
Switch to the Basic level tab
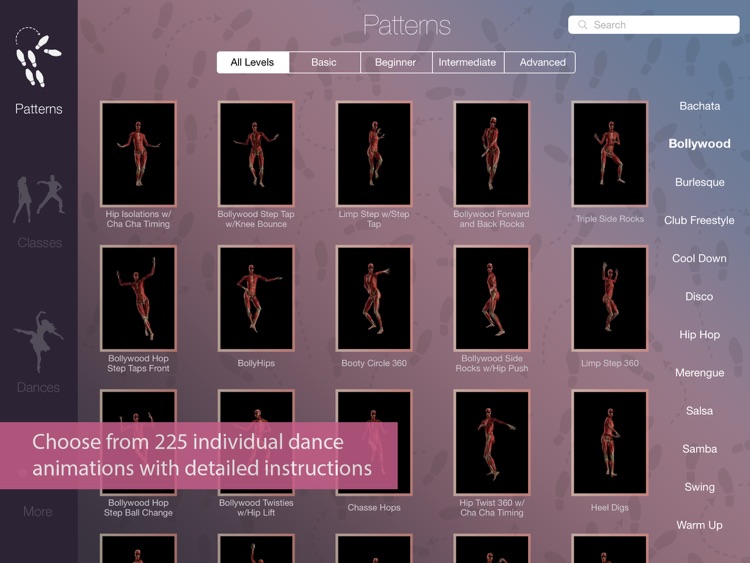tap(324, 62)
